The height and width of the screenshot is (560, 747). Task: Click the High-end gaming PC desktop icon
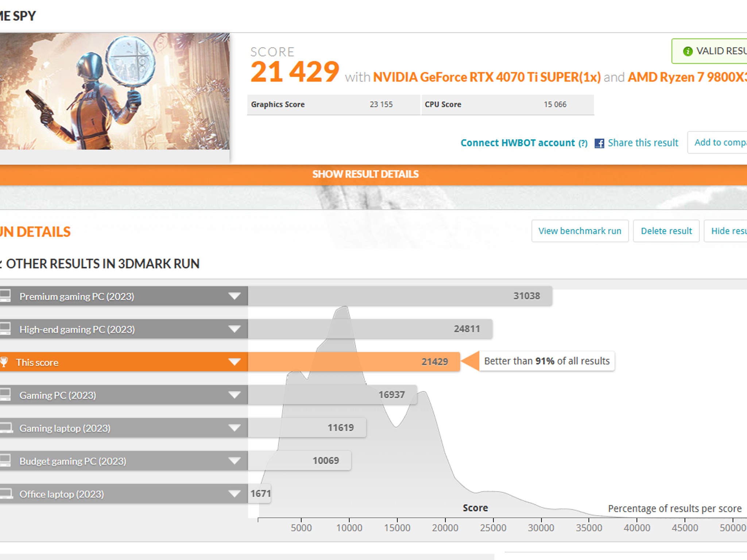pos(5,328)
